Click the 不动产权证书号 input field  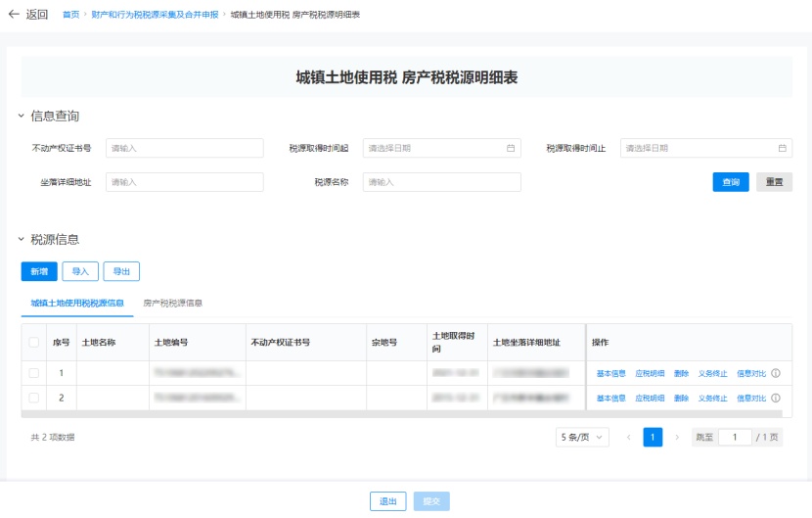(185, 148)
